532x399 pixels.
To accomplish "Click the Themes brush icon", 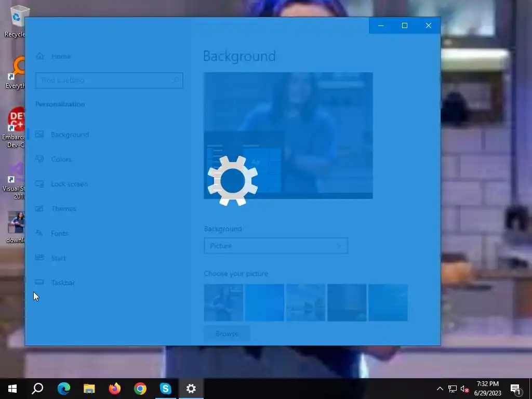I will tap(39, 208).
